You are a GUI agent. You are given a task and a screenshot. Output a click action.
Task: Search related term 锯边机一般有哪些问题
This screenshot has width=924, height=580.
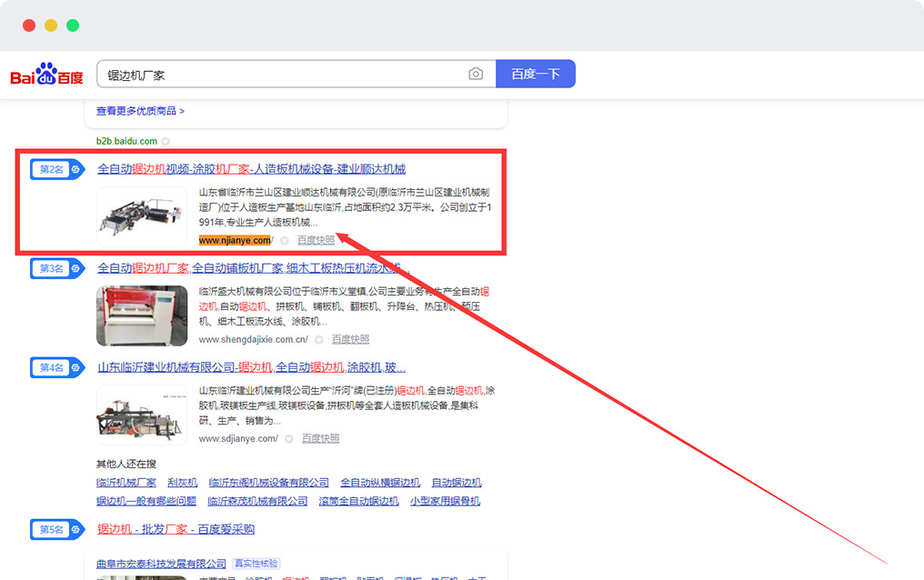146,501
